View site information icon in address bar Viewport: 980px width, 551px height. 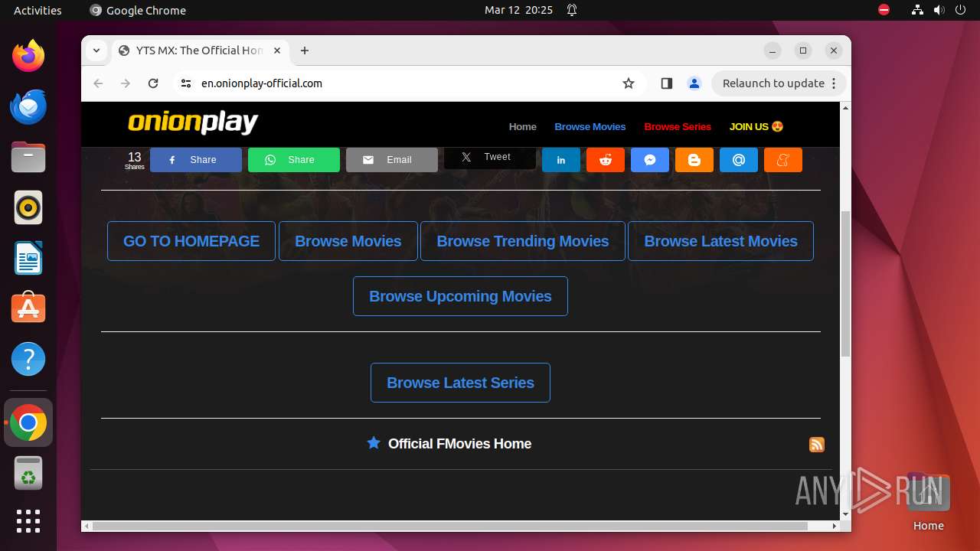186,83
